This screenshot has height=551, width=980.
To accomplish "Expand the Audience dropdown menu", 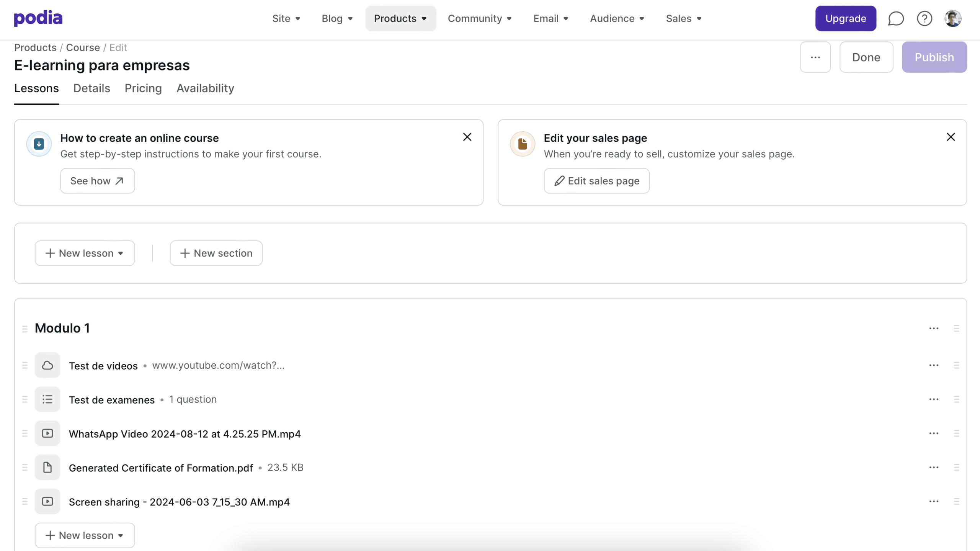I will click(617, 18).
